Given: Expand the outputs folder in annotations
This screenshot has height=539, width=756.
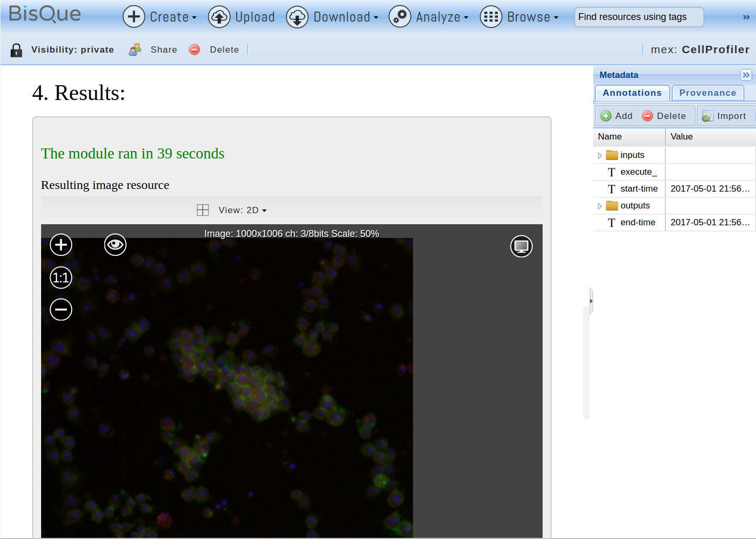Looking at the screenshot, I should (x=600, y=206).
